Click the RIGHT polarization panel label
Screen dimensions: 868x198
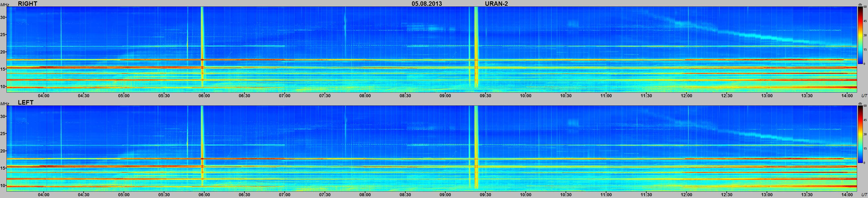pyautogui.click(x=27, y=3)
